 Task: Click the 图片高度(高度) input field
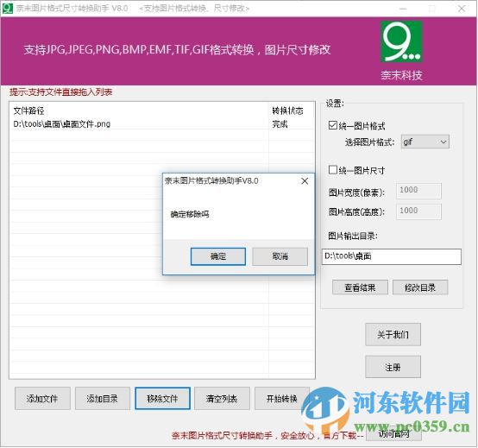(x=418, y=211)
